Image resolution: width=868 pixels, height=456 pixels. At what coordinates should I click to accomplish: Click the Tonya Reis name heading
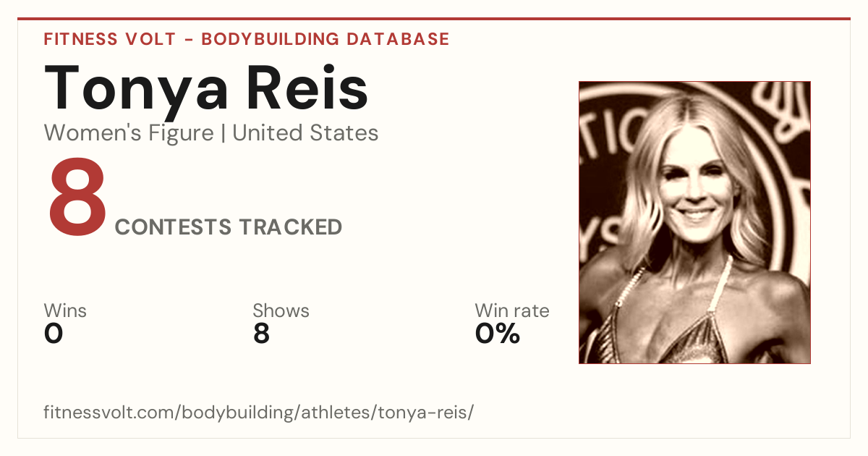(206, 88)
